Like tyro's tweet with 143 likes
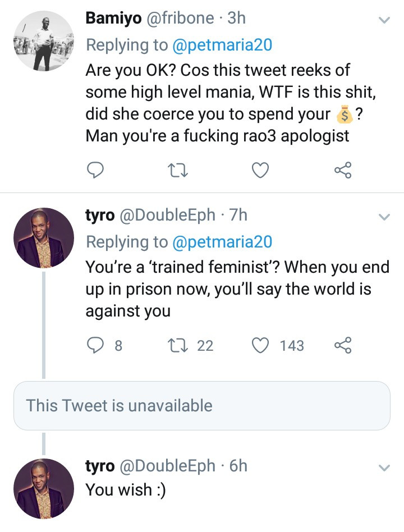The image size is (404, 532). pyautogui.click(x=260, y=346)
